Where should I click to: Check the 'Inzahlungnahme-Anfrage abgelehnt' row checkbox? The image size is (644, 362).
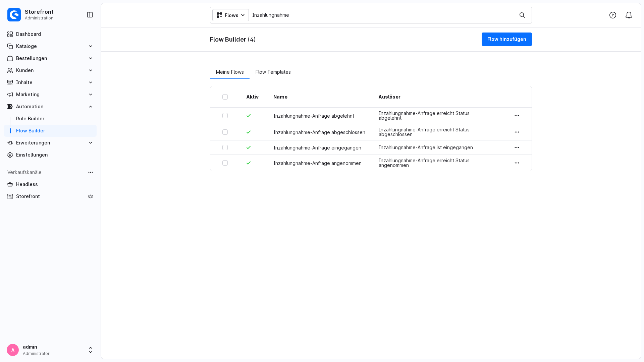[225, 116]
